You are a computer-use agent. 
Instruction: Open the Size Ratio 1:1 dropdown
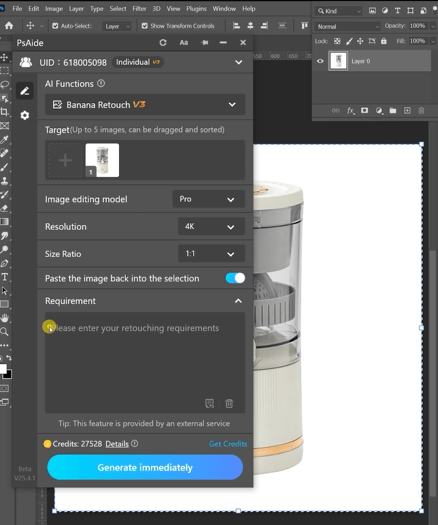[x=211, y=254]
